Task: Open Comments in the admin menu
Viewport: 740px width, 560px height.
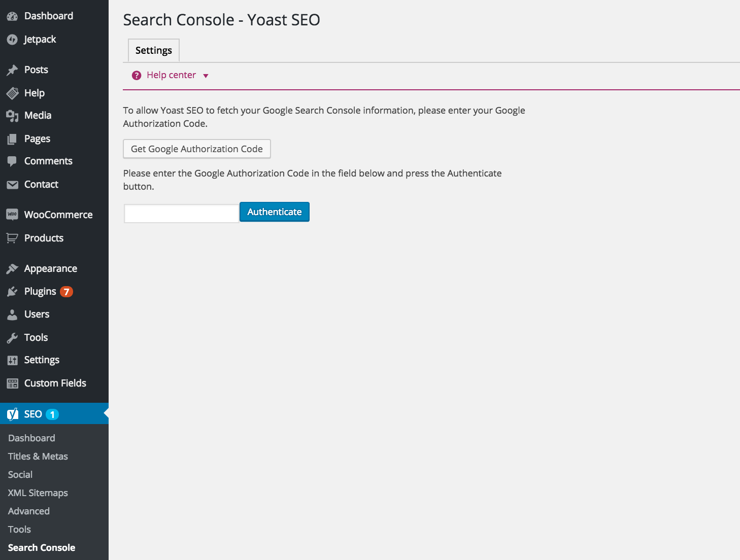Action: click(48, 161)
